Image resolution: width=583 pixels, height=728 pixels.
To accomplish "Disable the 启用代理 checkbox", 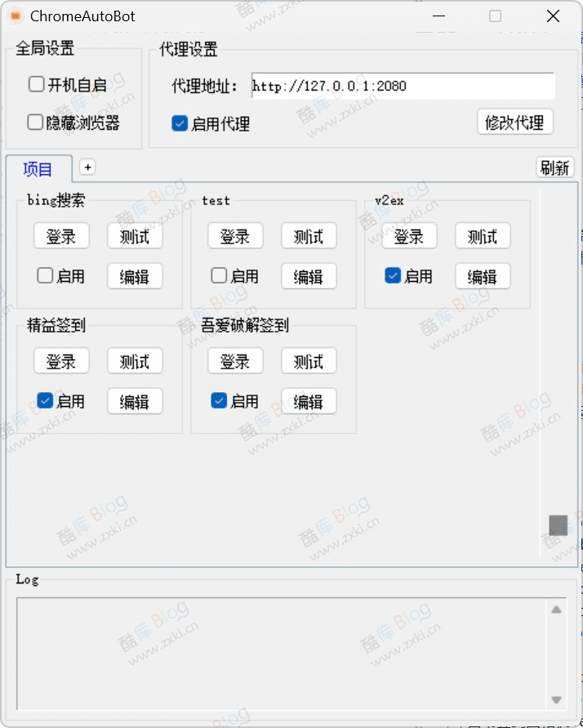I will click(180, 123).
